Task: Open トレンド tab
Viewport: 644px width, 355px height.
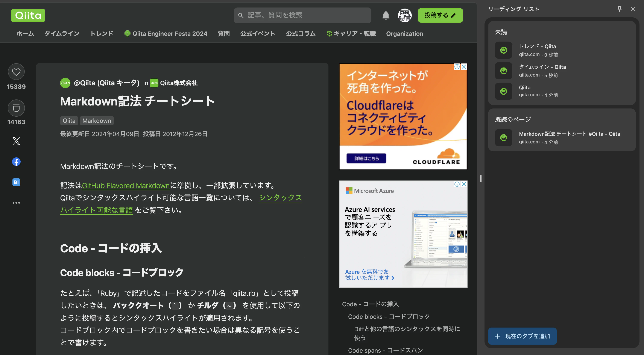Action: [102, 33]
